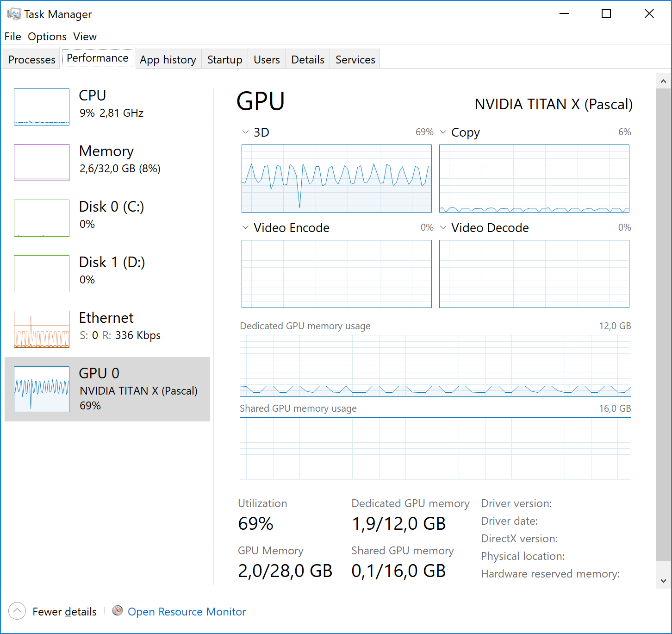672x634 pixels.
Task: Click the Hardware reserved memory label
Action: coord(550,574)
